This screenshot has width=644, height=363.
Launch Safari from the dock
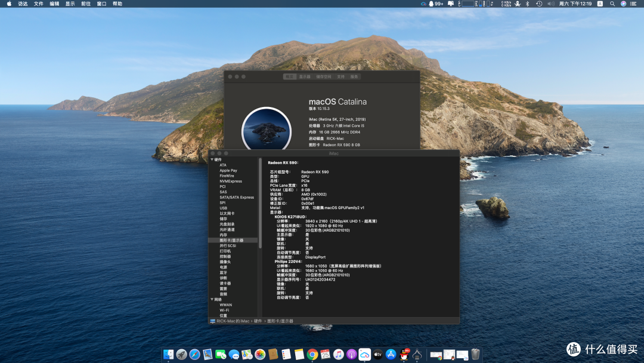tap(194, 354)
